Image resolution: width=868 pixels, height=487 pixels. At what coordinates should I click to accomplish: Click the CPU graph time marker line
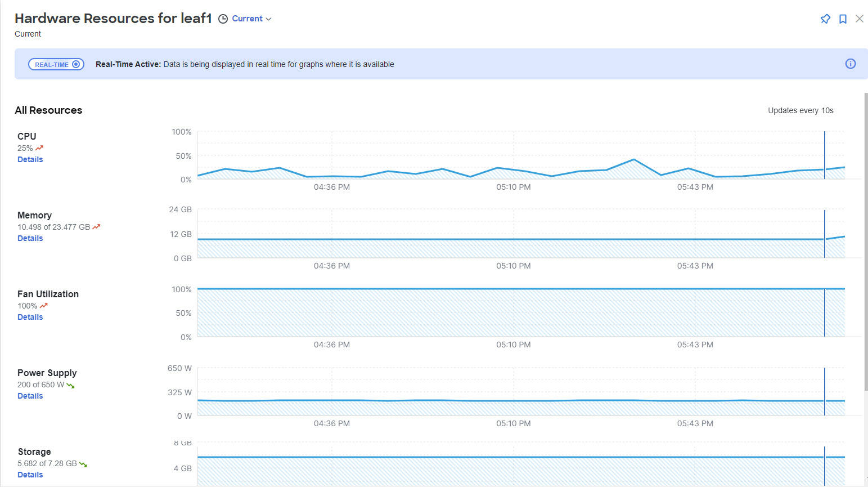tap(825, 155)
